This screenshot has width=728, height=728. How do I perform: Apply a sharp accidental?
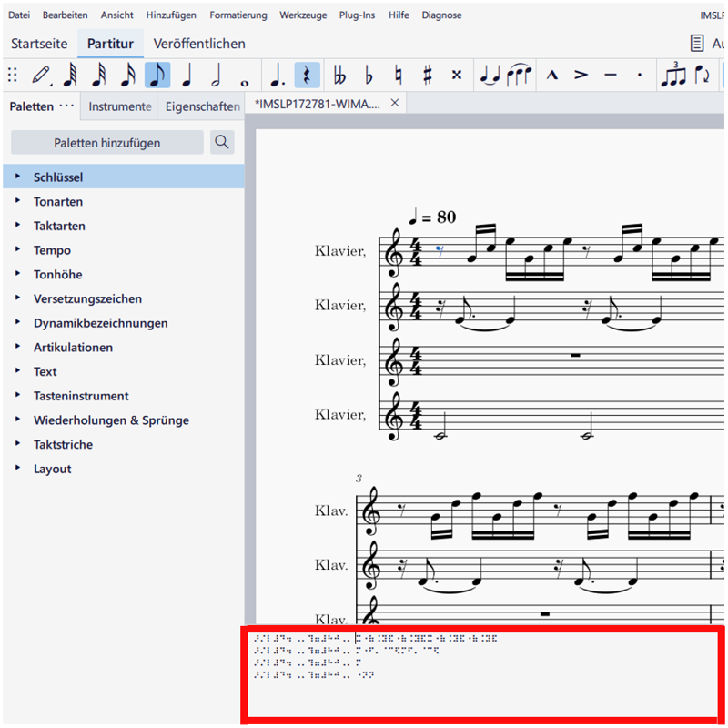(428, 75)
